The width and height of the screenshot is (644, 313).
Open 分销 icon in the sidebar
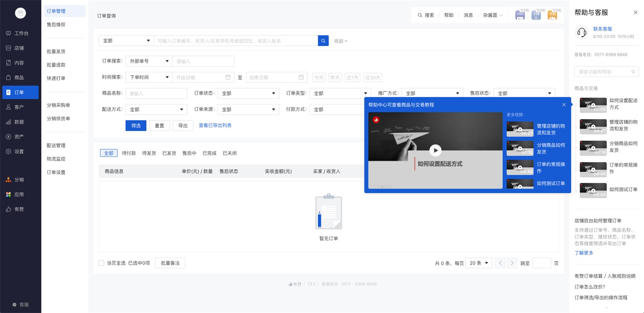coord(9,180)
